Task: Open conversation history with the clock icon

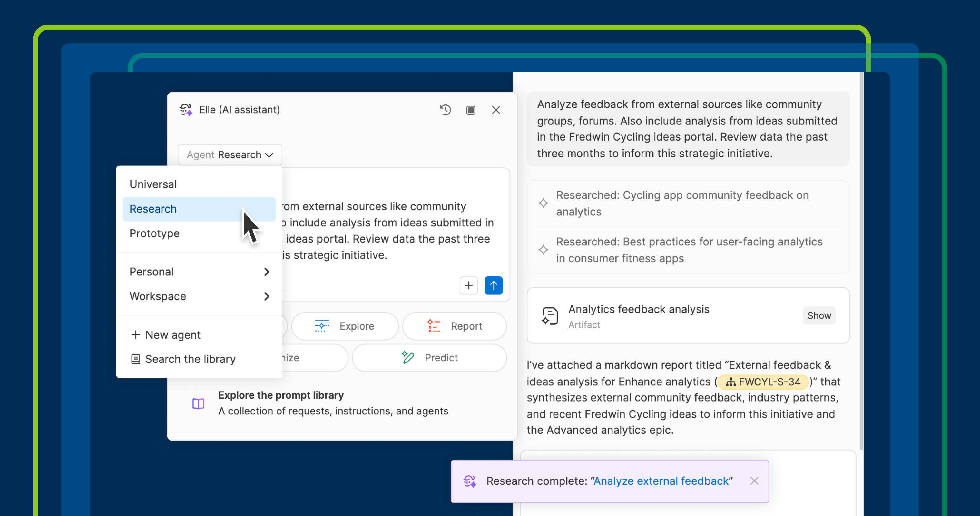Action: tap(445, 110)
